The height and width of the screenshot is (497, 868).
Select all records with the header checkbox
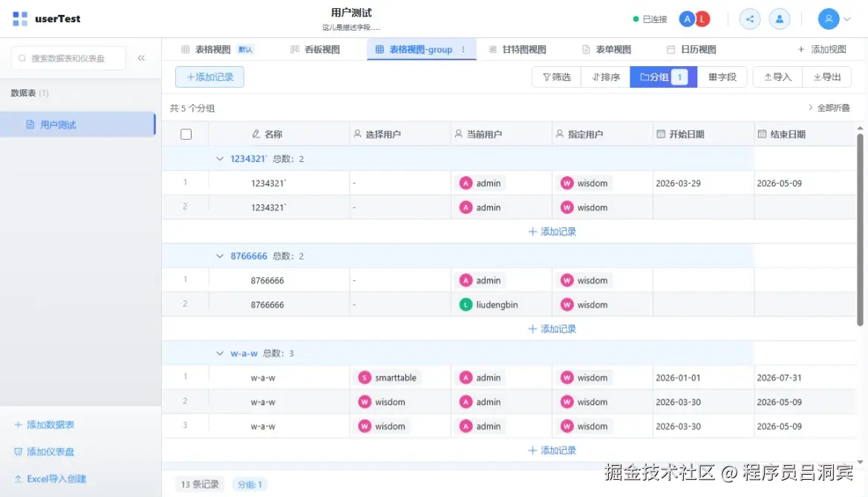click(186, 134)
